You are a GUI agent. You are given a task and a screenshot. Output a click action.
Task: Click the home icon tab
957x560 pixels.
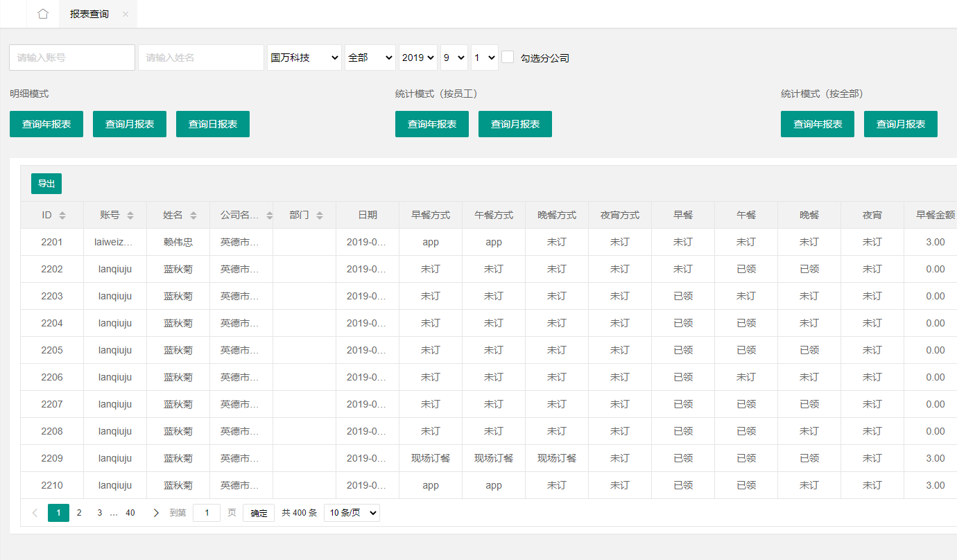pos(43,14)
